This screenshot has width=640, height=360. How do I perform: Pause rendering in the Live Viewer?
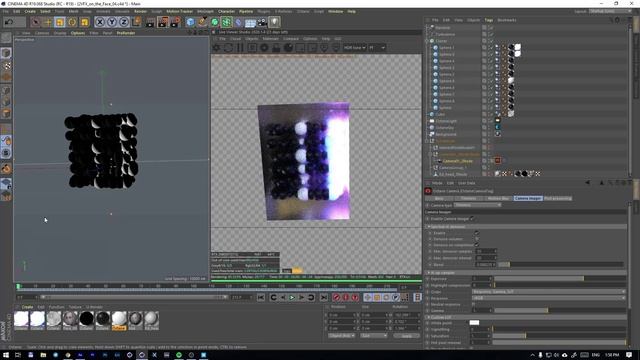pos(240,48)
